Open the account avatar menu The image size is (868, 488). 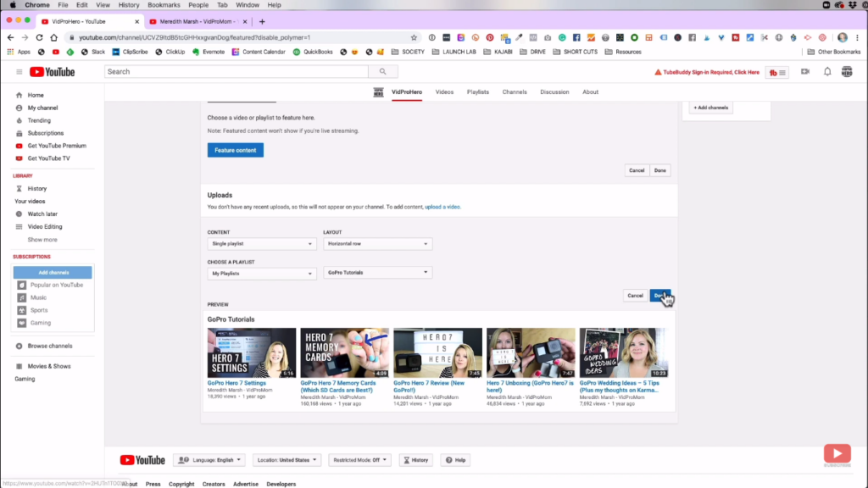click(x=847, y=71)
